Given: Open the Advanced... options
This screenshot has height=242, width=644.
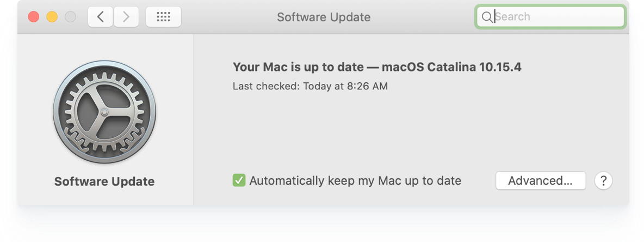Looking at the screenshot, I should (x=540, y=181).
